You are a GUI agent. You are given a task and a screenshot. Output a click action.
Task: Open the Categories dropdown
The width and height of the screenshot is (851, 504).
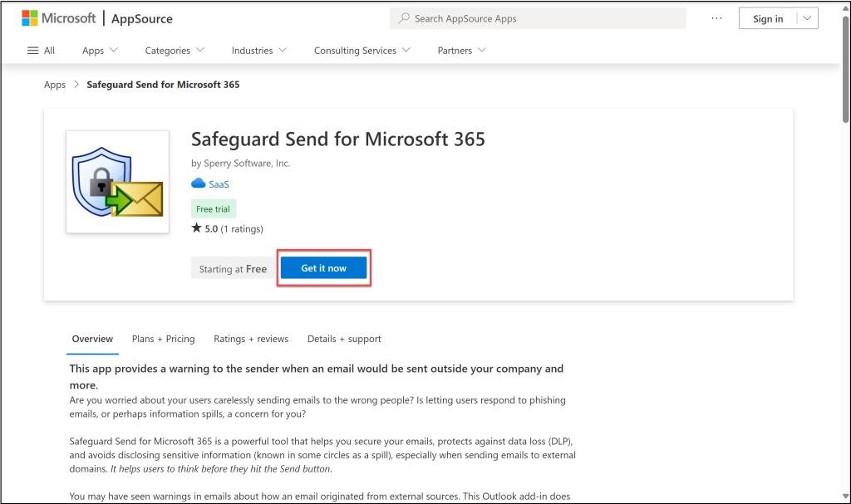coord(174,50)
